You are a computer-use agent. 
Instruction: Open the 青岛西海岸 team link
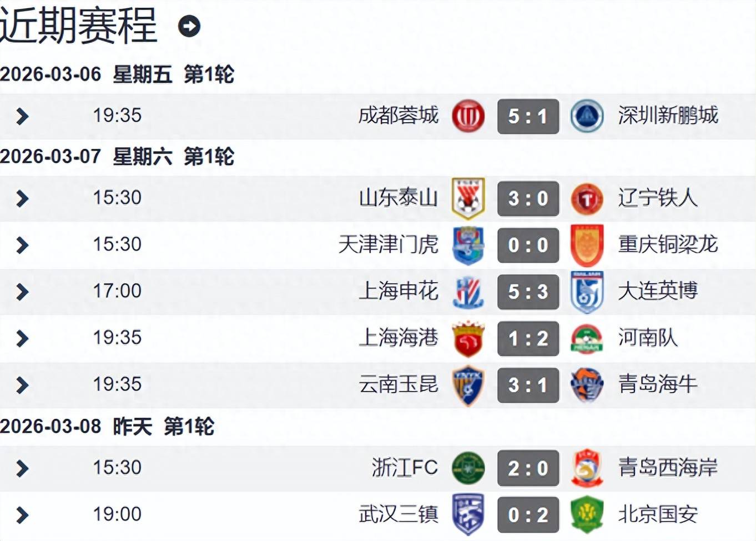(668, 468)
